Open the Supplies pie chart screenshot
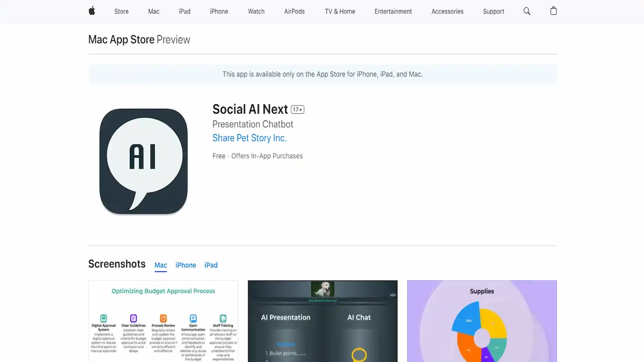 pos(482,321)
